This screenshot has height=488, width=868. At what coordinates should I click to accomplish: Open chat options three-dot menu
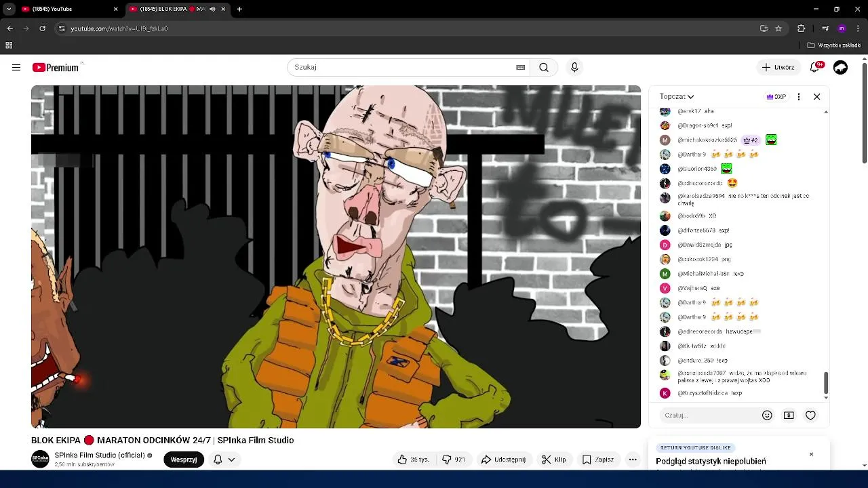(x=799, y=96)
